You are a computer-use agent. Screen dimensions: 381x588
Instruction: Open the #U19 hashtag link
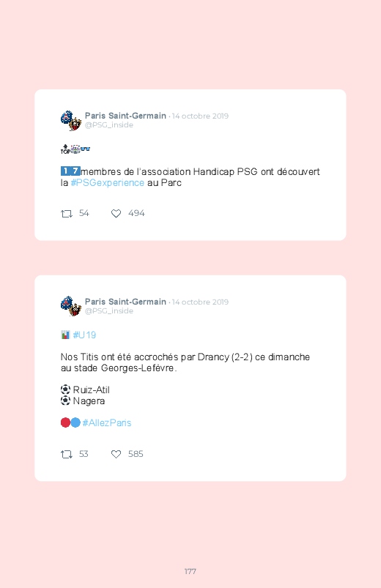click(x=84, y=335)
